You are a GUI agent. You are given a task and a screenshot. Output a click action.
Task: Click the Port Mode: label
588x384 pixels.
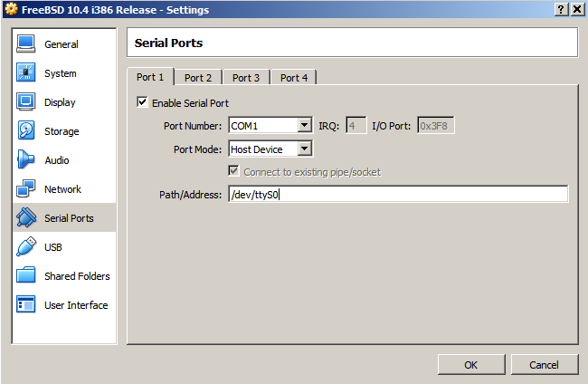197,149
